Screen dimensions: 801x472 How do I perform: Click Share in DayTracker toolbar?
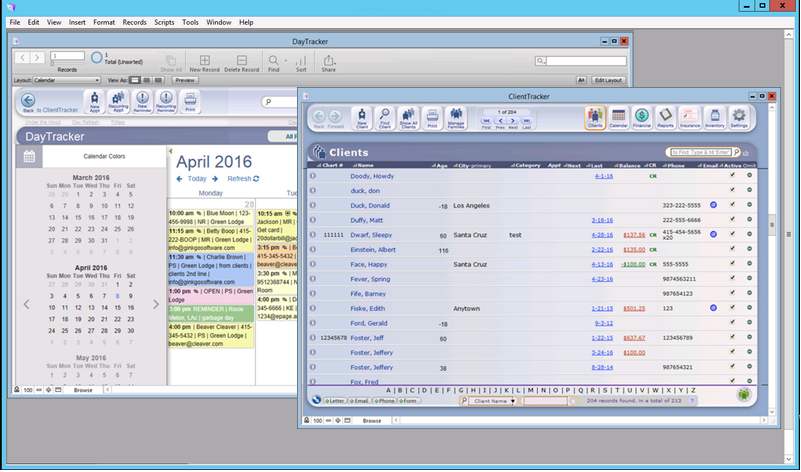coord(328,63)
